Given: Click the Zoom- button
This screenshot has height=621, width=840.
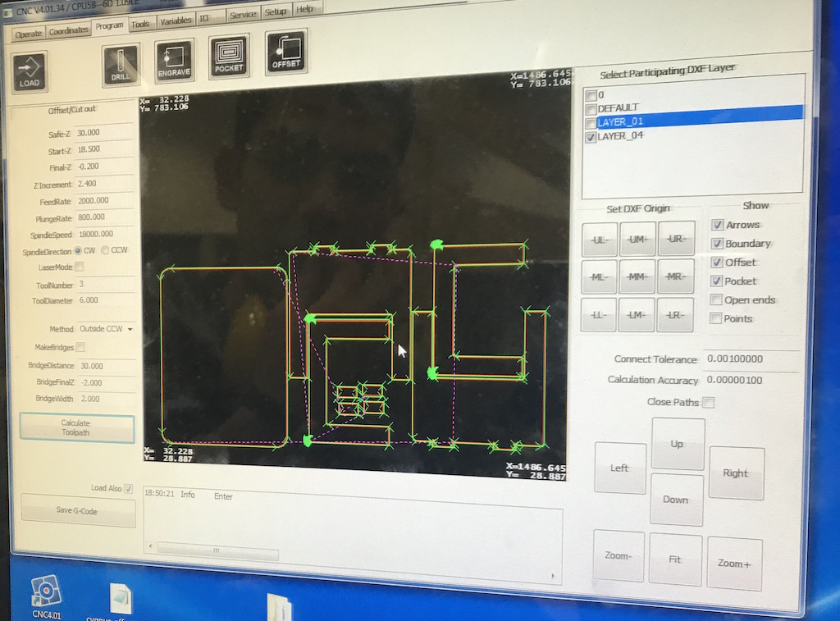Looking at the screenshot, I should (619, 555).
